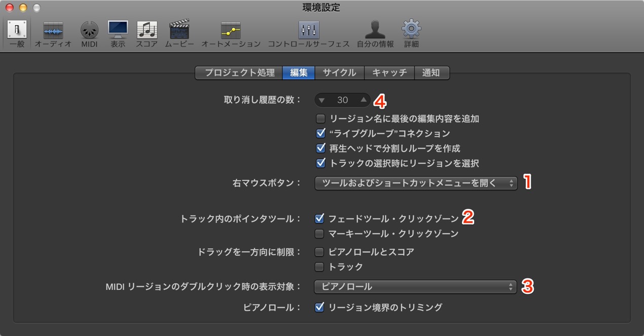Switch to the キャッチ tab
The width and height of the screenshot is (644, 336).
tap(389, 72)
